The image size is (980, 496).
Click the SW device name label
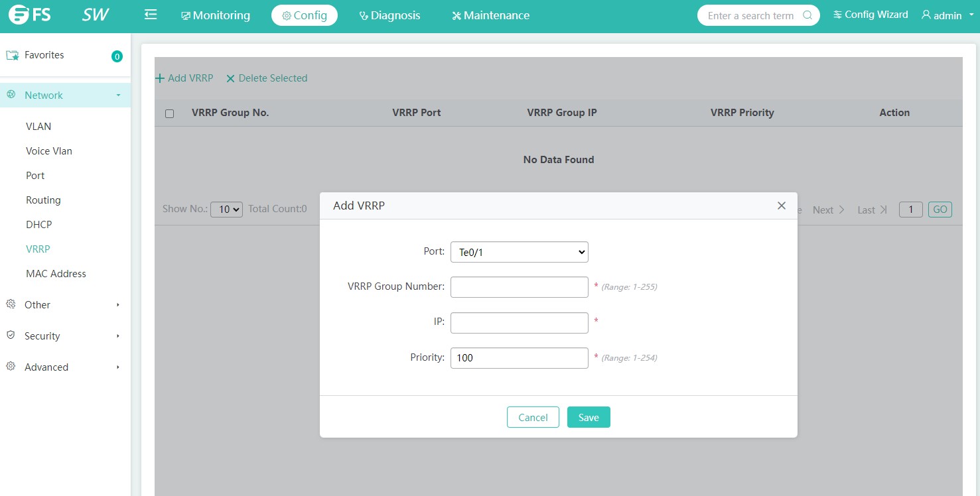point(96,15)
